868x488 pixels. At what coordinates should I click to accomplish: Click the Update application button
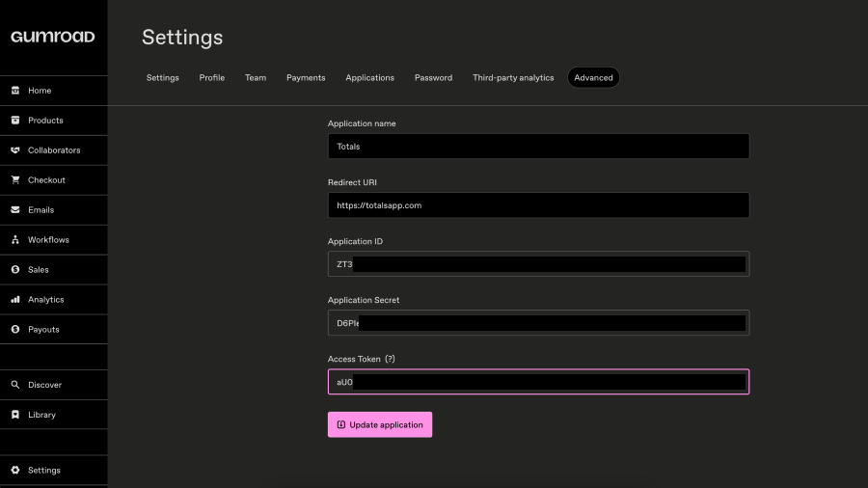(x=380, y=424)
